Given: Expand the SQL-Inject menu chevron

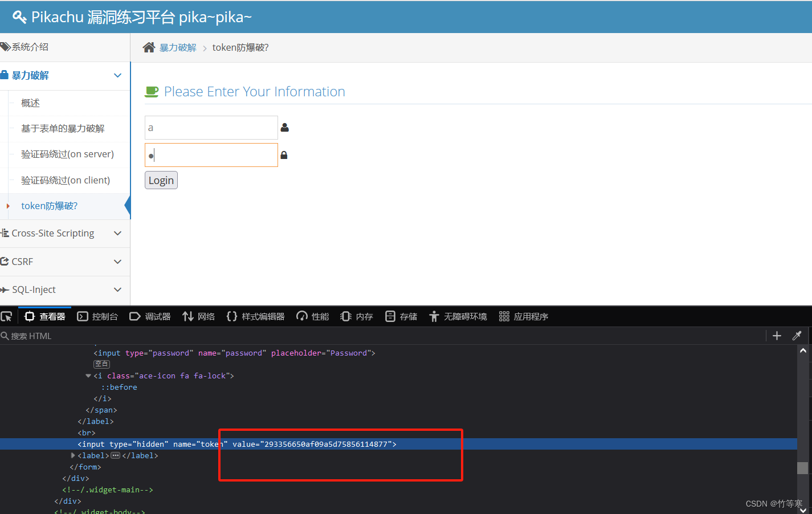Looking at the screenshot, I should click(x=117, y=289).
